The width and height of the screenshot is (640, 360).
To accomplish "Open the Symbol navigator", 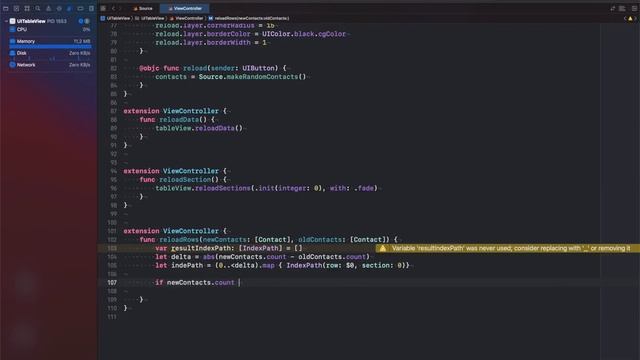I will (x=27, y=8).
